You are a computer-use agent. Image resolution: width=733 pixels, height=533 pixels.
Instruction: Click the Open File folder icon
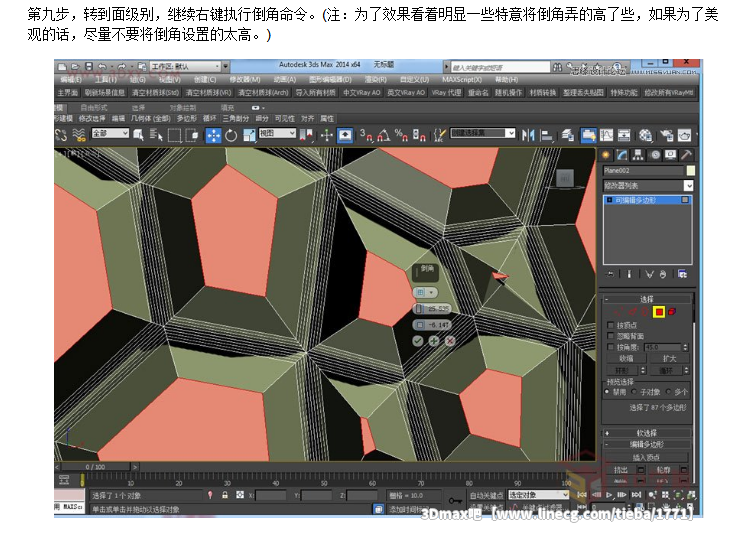(x=75, y=66)
